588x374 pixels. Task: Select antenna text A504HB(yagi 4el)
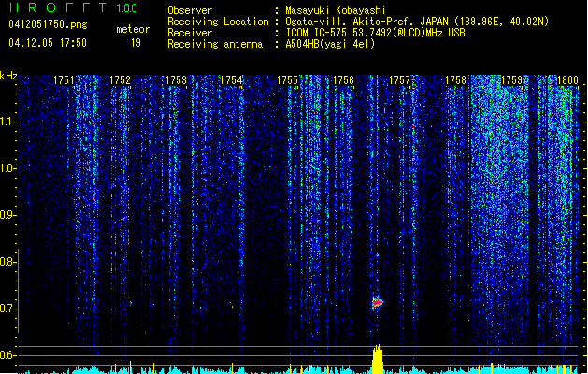[x=330, y=44]
